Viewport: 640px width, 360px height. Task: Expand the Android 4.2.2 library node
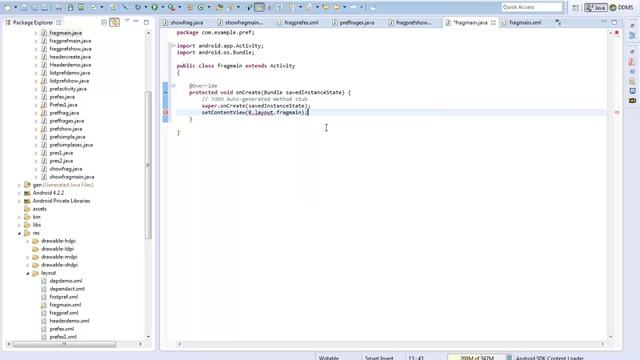pos(19,193)
